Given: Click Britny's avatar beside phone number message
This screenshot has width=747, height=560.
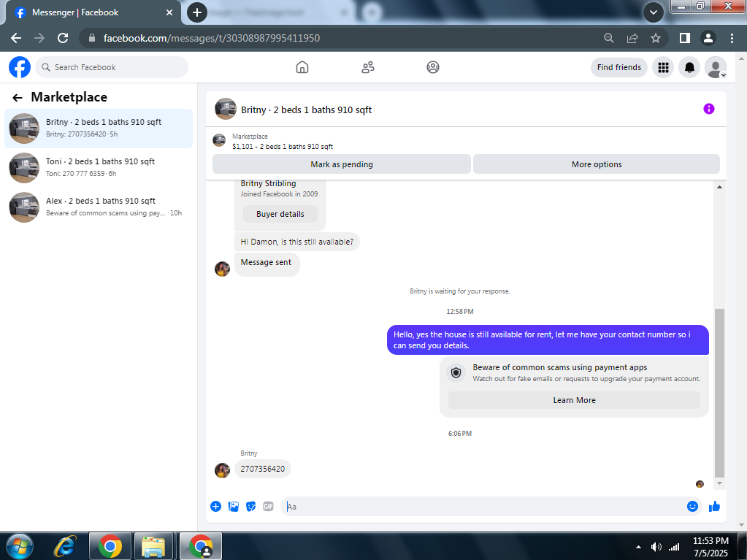Looking at the screenshot, I should [x=222, y=470].
